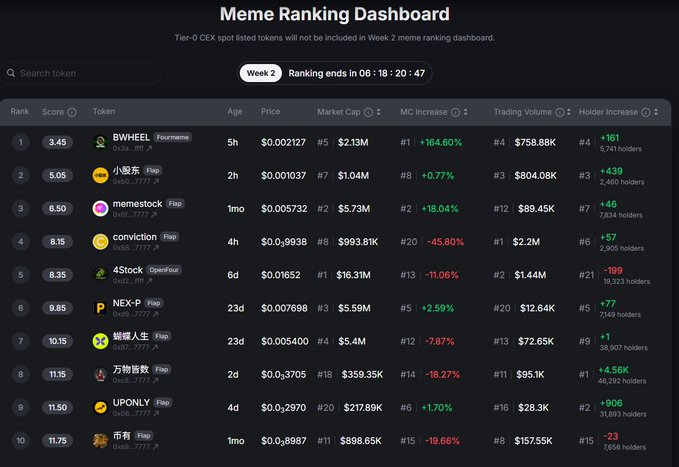Viewport: 679px width, 467px height.
Task: Click the Rank column header
Action: [x=19, y=112]
